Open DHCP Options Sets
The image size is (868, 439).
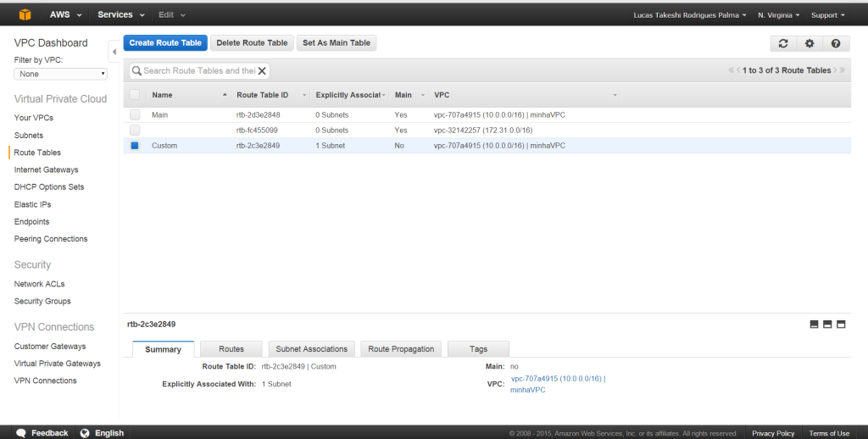(49, 186)
